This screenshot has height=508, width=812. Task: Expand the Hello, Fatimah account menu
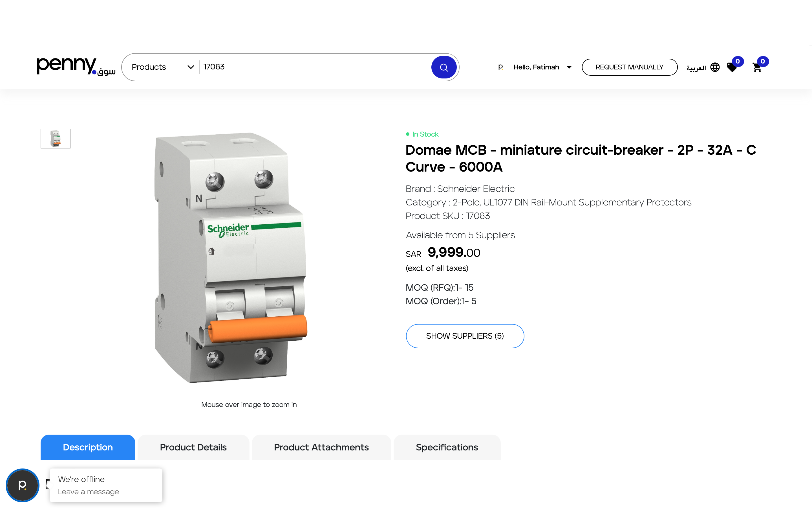[x=542, y=67]
